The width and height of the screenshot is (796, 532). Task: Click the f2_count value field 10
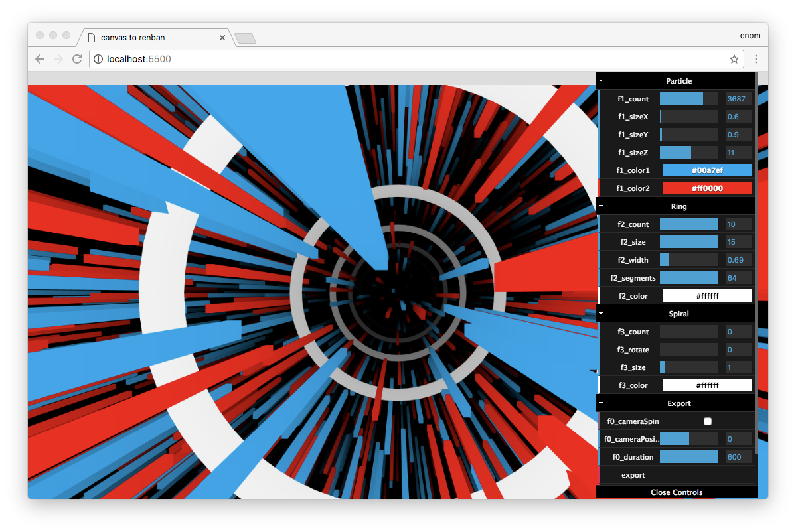pos(739,224)
